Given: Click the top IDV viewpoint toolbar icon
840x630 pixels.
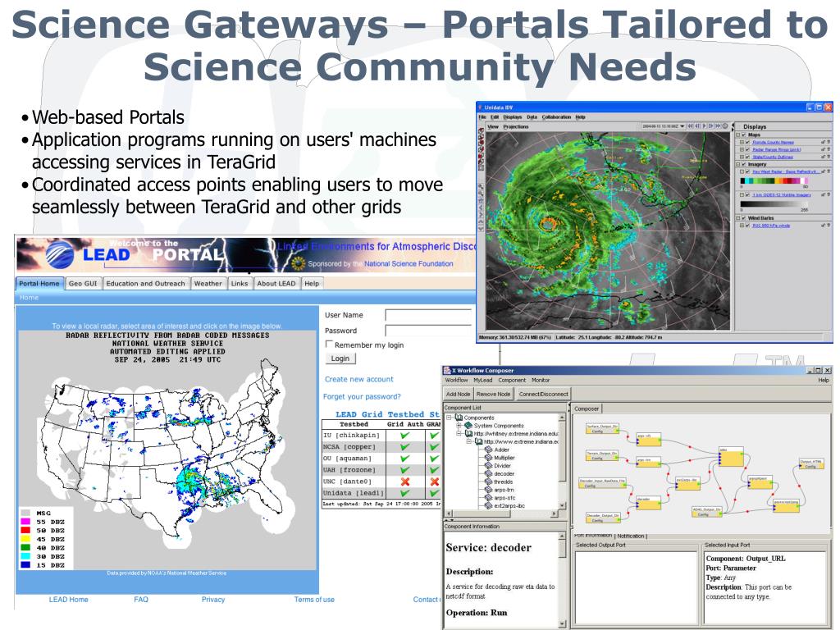Looking at the screenshot, I should pos(481,130).
